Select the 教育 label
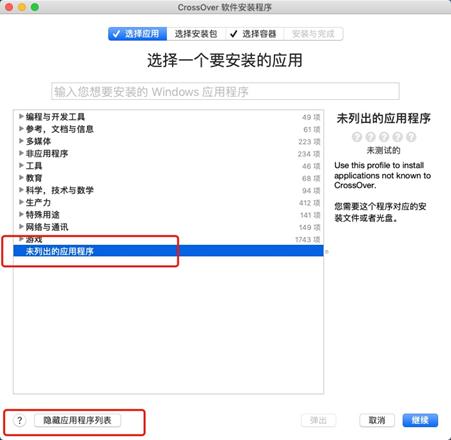Screen dimensions: 451x440 (34, 178)
